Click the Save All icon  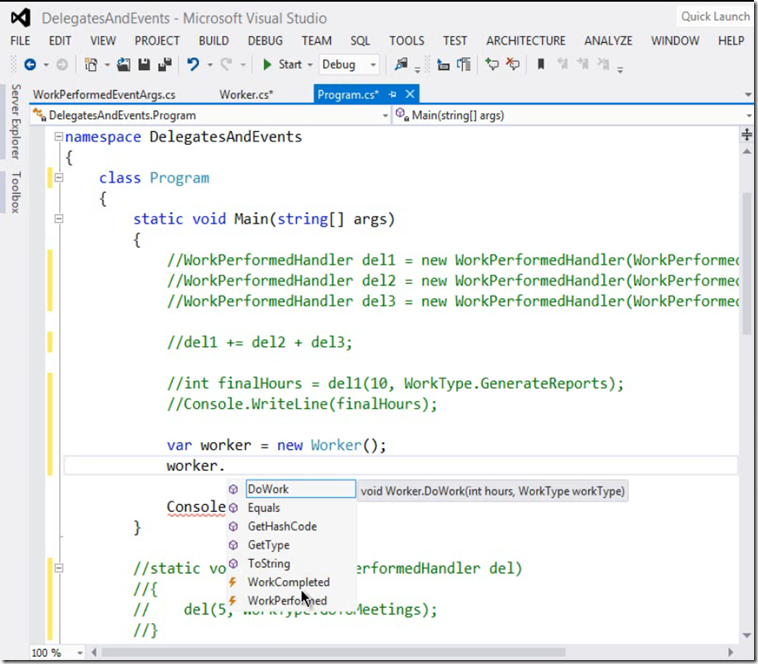tap(165, 64)
